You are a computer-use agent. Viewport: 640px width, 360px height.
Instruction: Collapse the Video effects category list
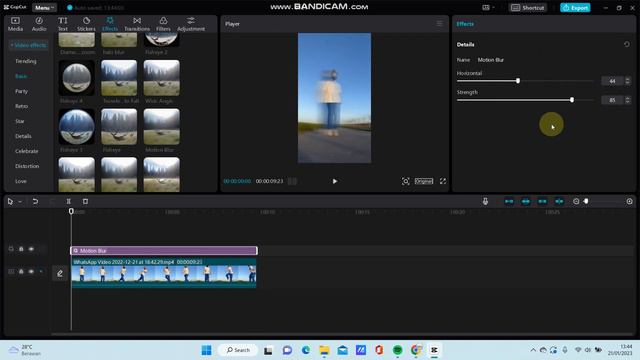(28, 45)
